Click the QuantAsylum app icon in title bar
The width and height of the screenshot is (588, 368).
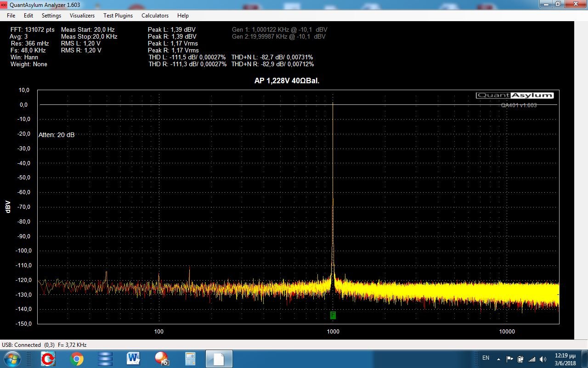(4, 5)
